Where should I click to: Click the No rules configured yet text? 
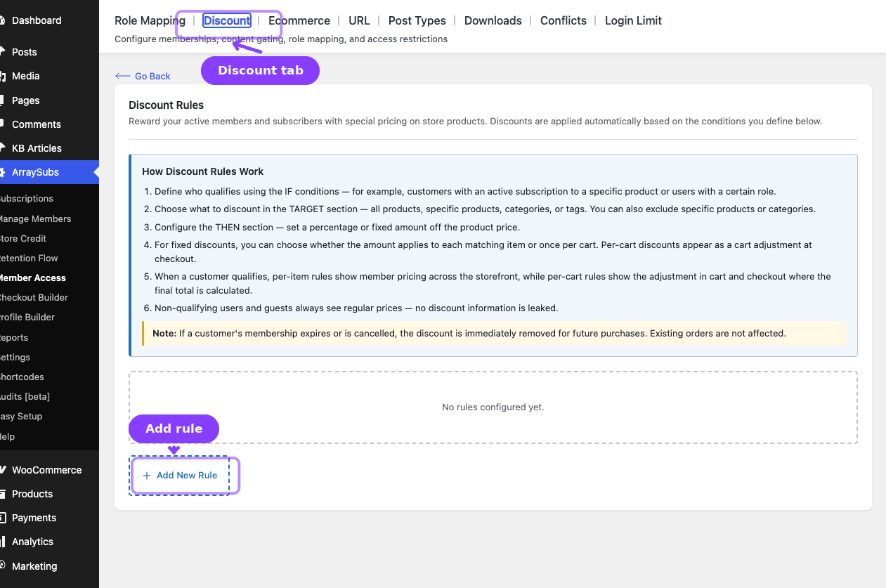(x=493, y=407)
